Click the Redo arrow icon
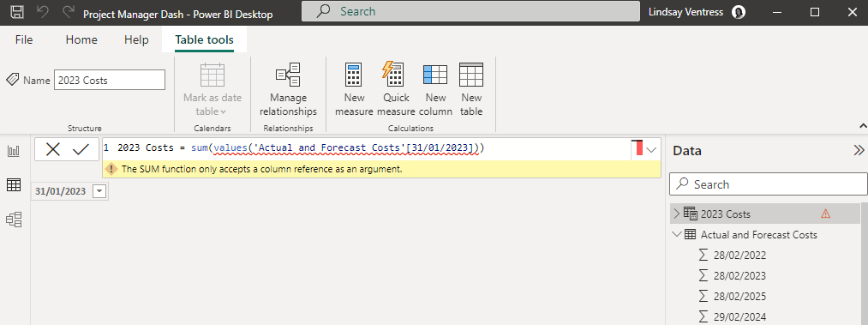 (69, 12)
